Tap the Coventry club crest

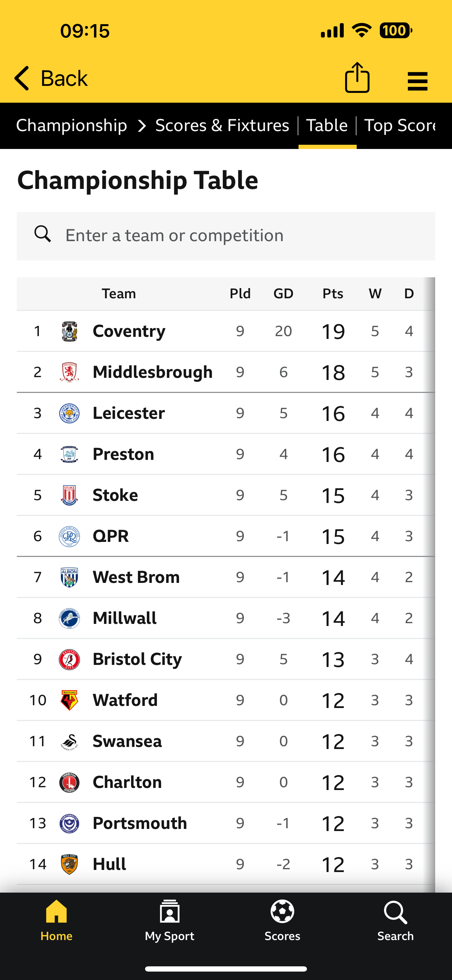pyautogui.click(x=69, y=331)
